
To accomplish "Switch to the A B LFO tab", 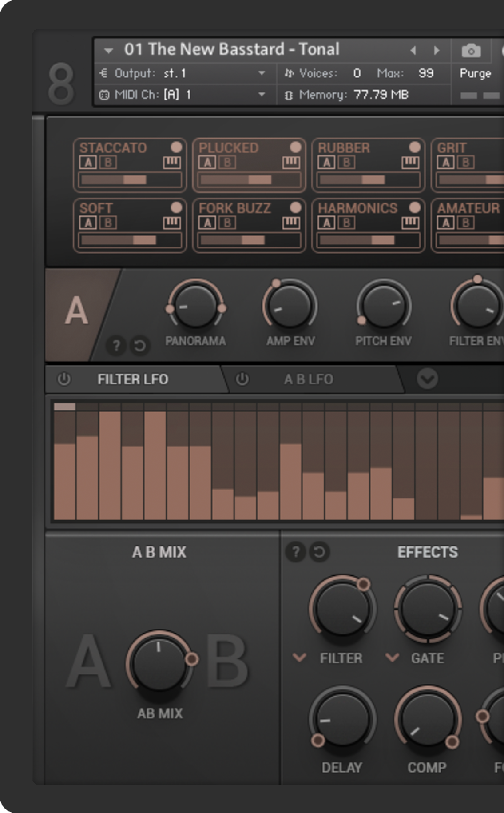I will [309, 379].
